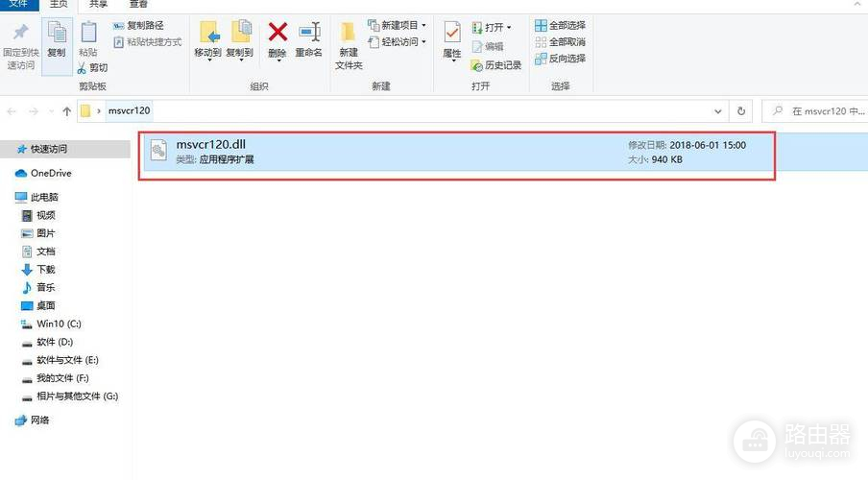Open recent locations dropdown arrow
868x480 pixels.
click(52, 111)
